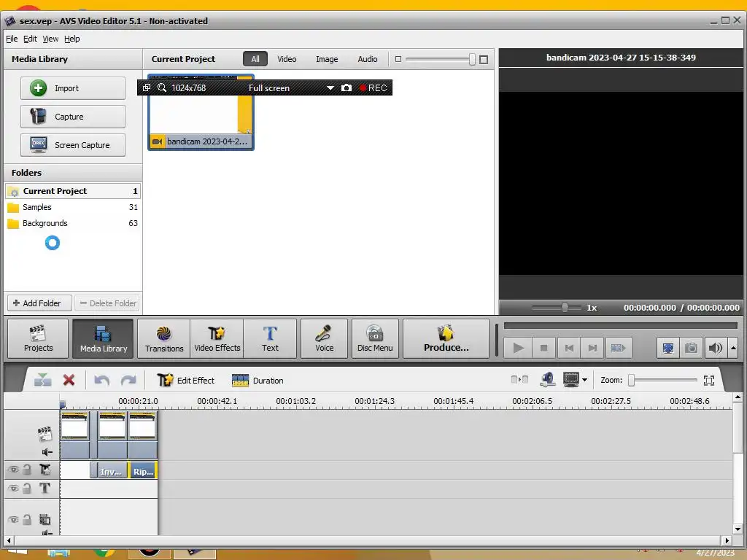The image size is (747, 560).
Task: Go to next frame in preview
Action: (592, 348)
